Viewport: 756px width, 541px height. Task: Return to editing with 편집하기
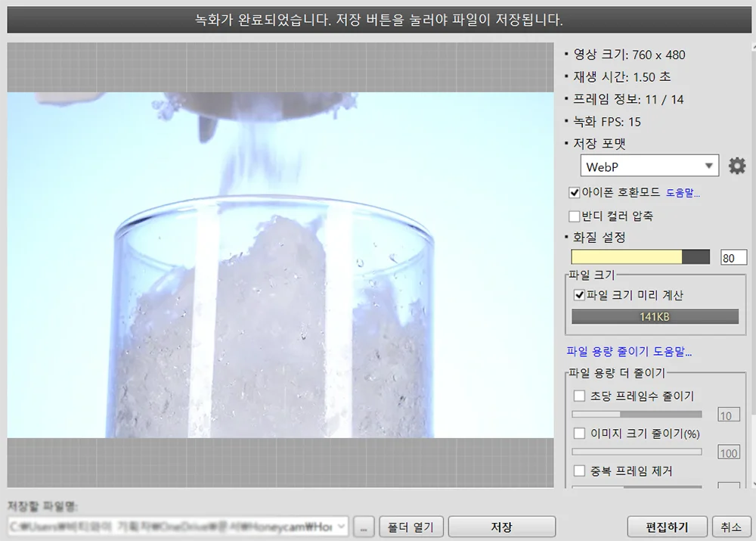coord(668,527)
